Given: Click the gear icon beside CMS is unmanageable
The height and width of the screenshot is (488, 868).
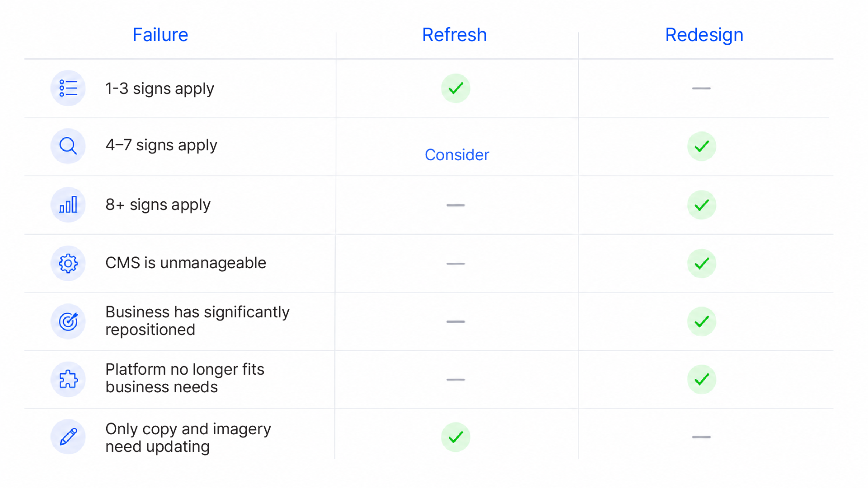Looking at the screenshot, I should 68,263.
